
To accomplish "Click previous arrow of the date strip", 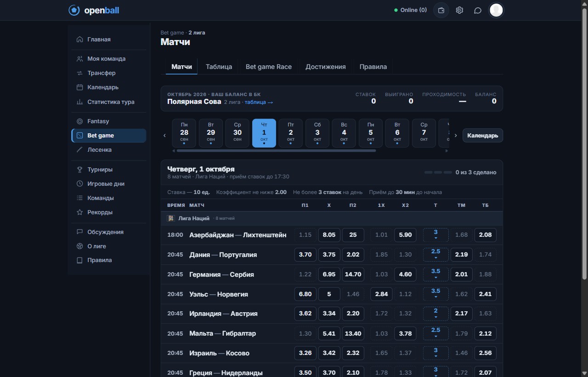I will 165,136.
